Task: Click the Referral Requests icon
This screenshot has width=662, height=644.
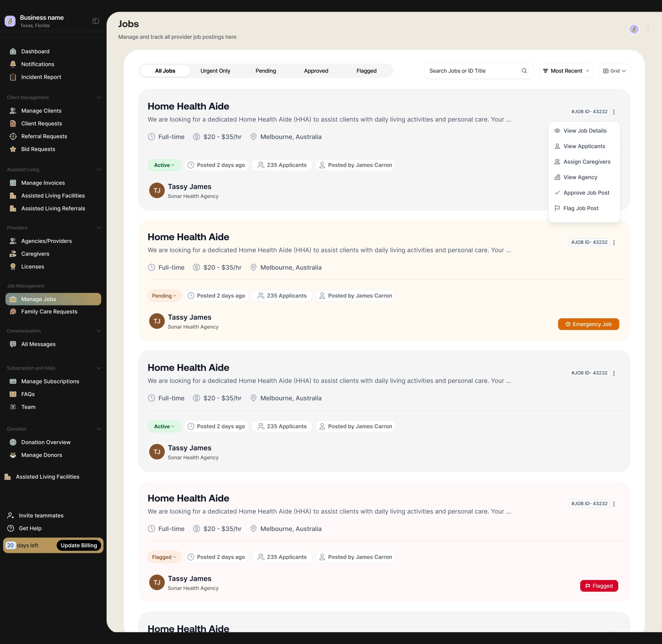Action: click(x=13, y=136)
